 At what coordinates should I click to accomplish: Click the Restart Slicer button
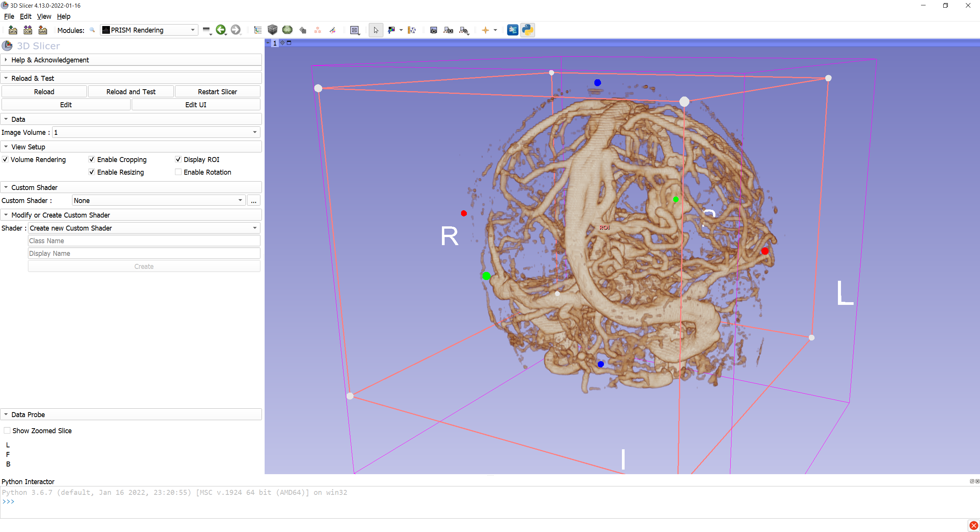point(217,91)
